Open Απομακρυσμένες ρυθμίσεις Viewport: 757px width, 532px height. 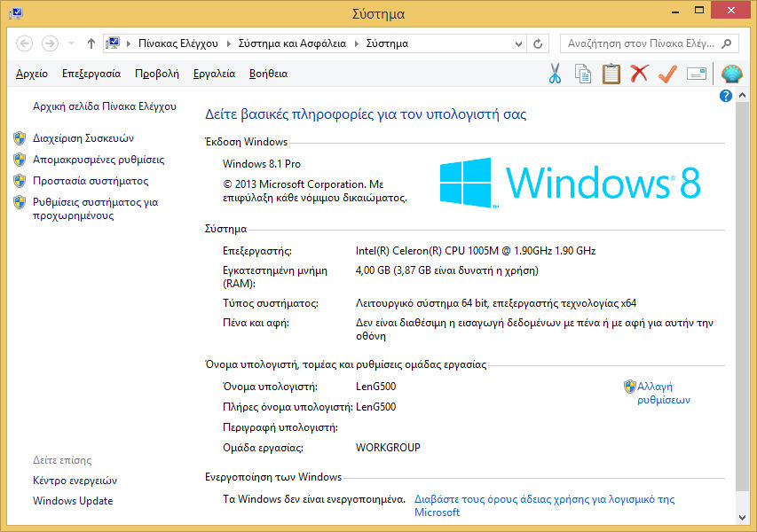pos(99,160)
